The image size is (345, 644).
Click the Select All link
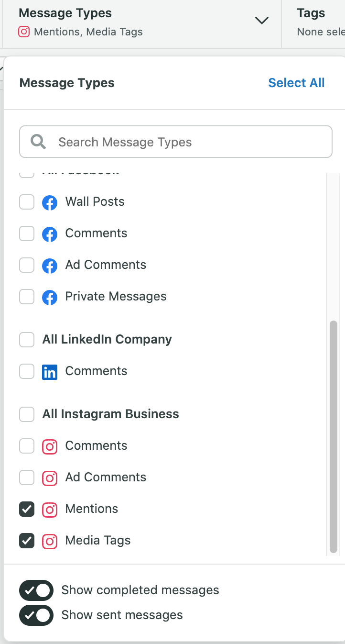pyautogui.click(x=296, y=83)
